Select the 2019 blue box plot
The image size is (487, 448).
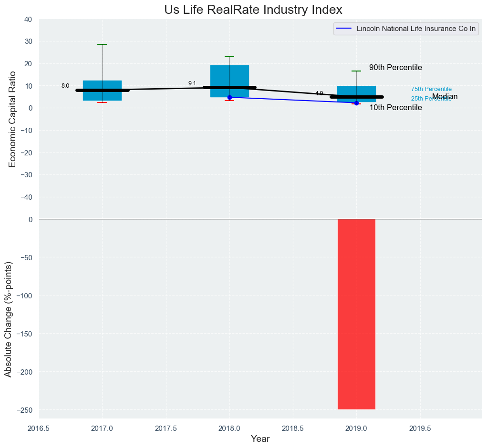point(356,92)
